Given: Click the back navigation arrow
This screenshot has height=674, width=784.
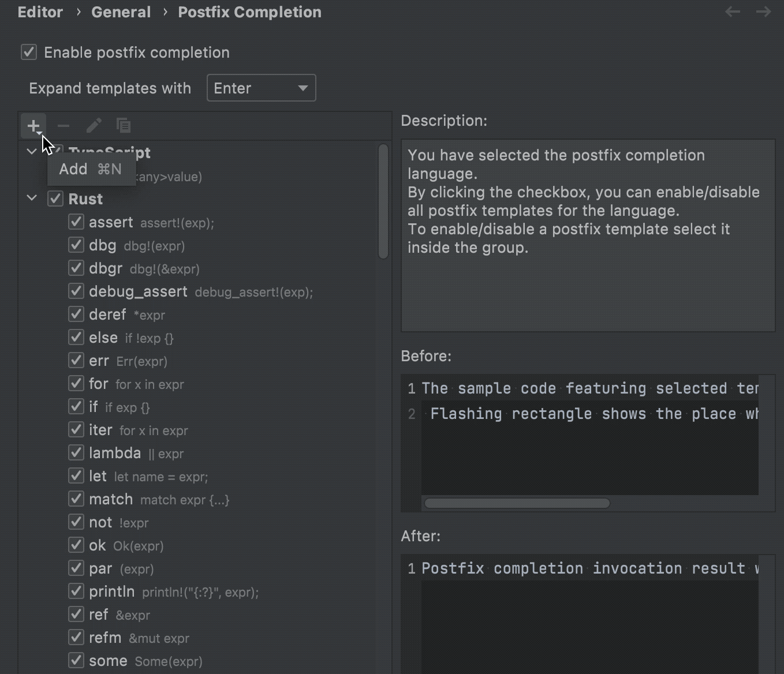Looking at the screenshot, I should tap(732, 12).
